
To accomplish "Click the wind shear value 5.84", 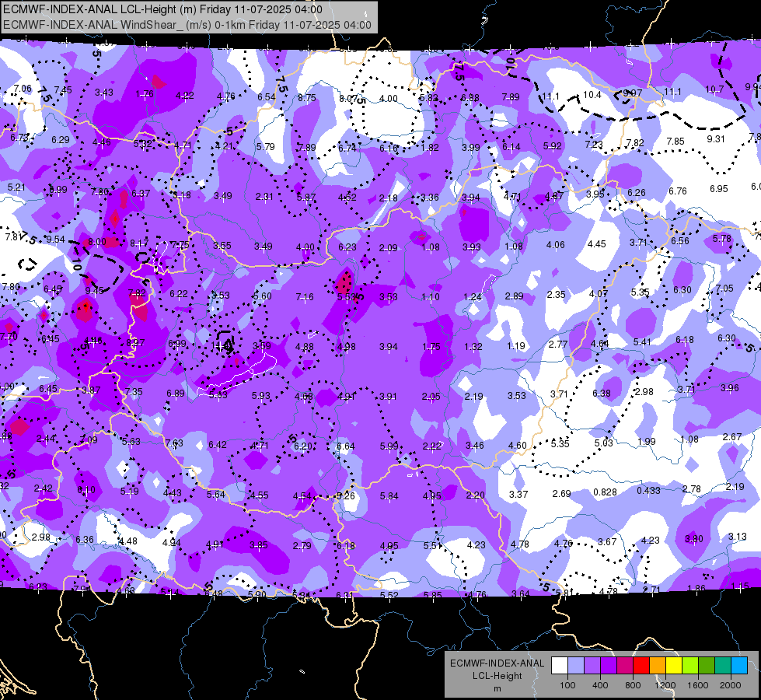I will [x=389, y=496].
